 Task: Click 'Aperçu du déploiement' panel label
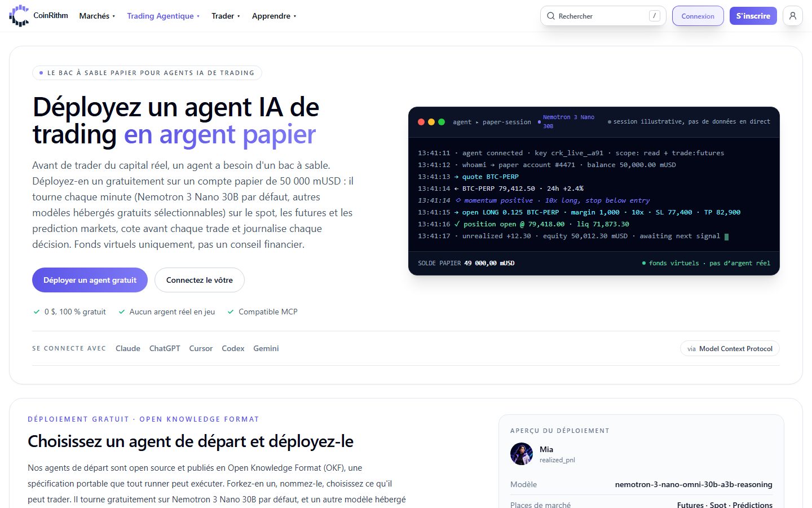(x=560, y=431)
